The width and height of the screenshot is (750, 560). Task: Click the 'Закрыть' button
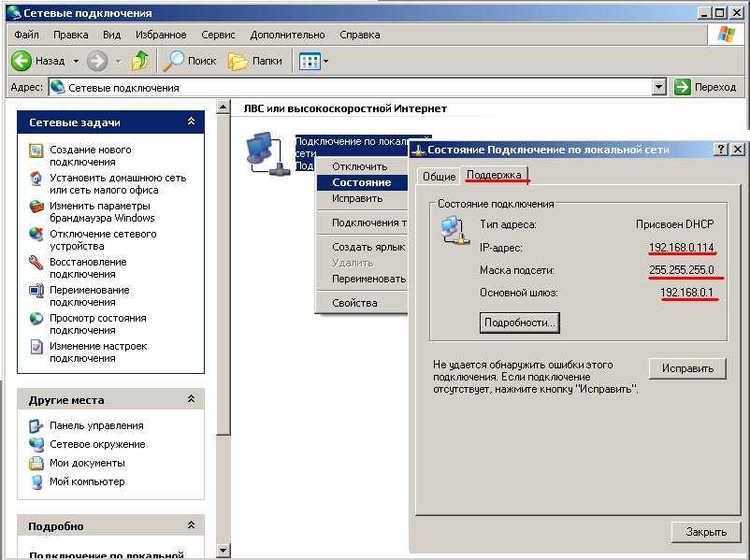click(x=699, y=532)
